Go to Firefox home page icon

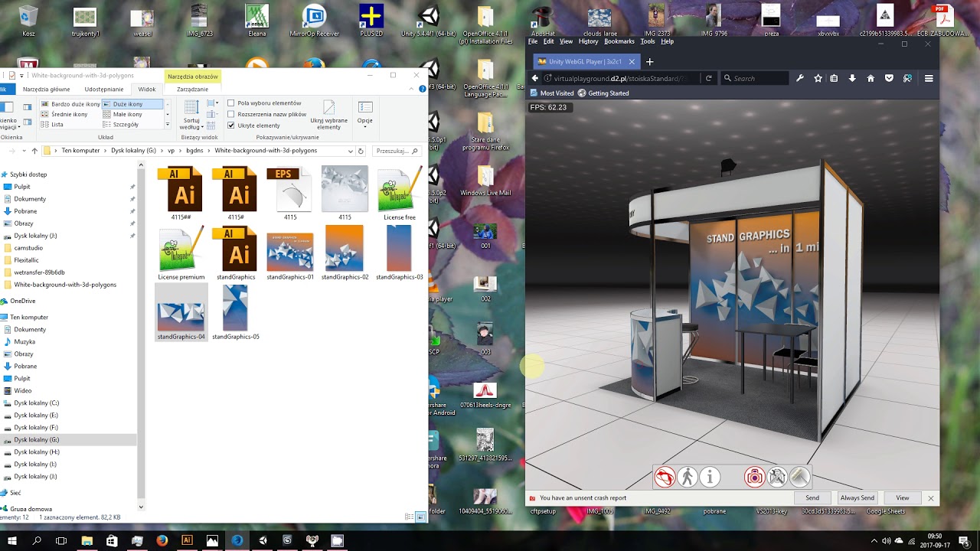click(x=871, y=78)
